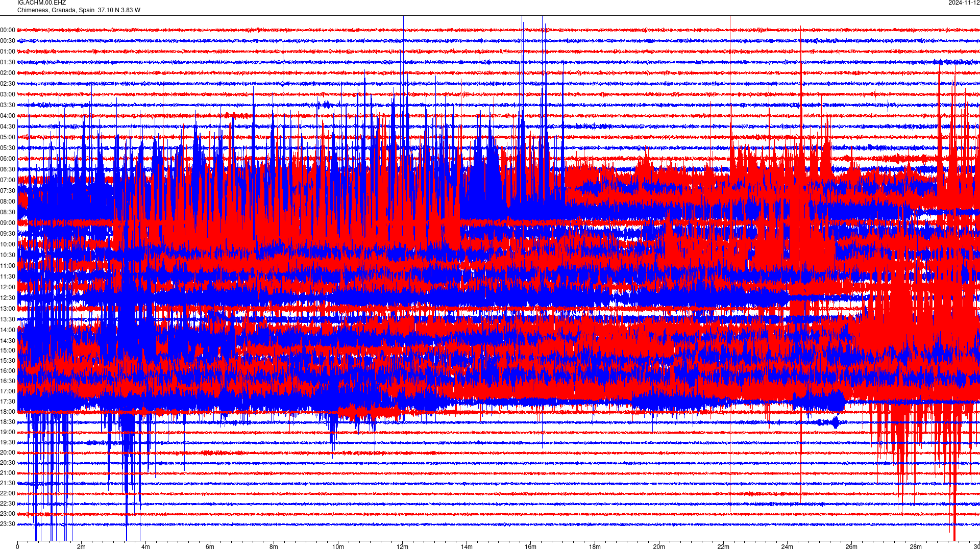Viewport: 980px width, 551px height.
Task: Click the 6m axis tick label
Action: (x=210, y=547)
